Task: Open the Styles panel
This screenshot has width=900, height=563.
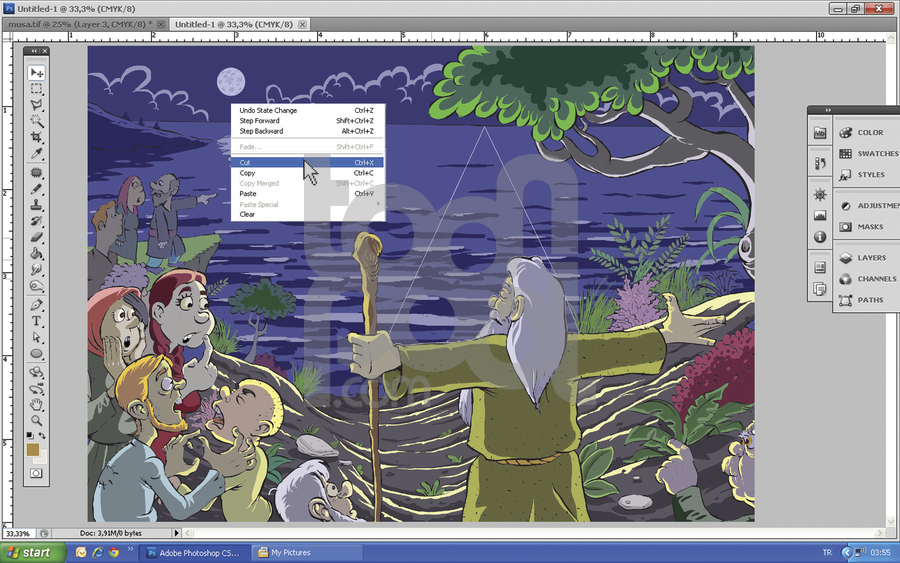Action: coord(867,175)
